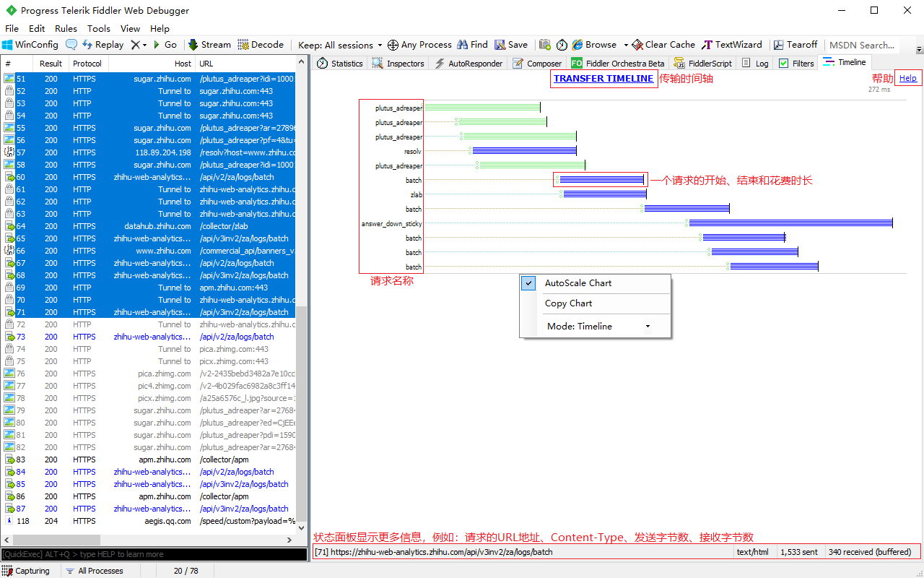Select session 118 aegis.qq.com row
This screenshot has width=924, height=578.
click(x=149, y=521)
